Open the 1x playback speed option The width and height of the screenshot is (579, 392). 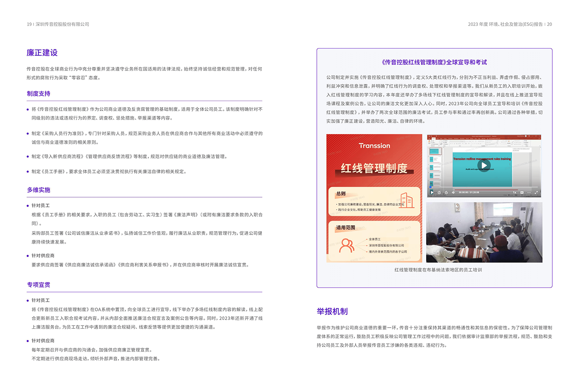(x=515, y=193)
